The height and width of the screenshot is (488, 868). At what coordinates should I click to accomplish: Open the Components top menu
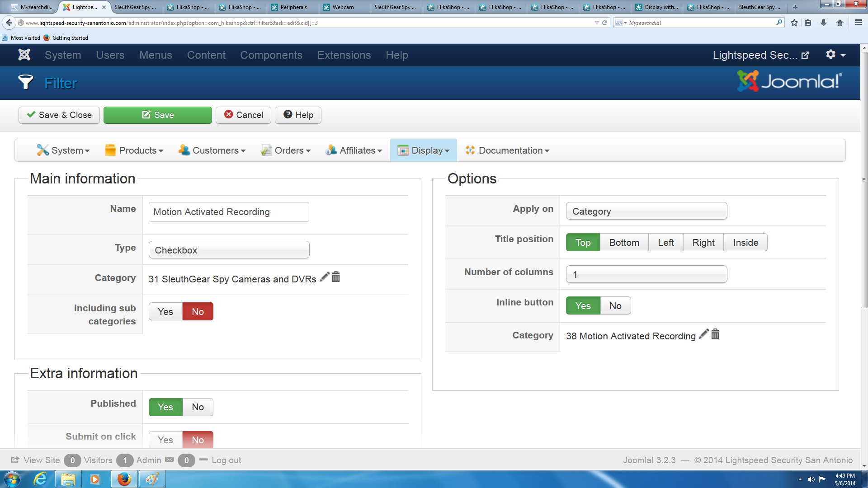[271, 55]
